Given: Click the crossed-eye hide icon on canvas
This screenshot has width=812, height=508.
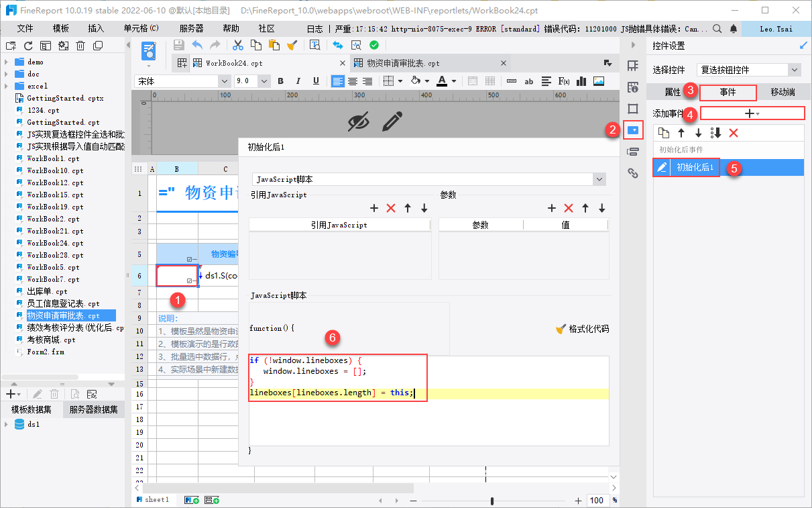Looking at the screenshot, I should click(x=359, y=121).
